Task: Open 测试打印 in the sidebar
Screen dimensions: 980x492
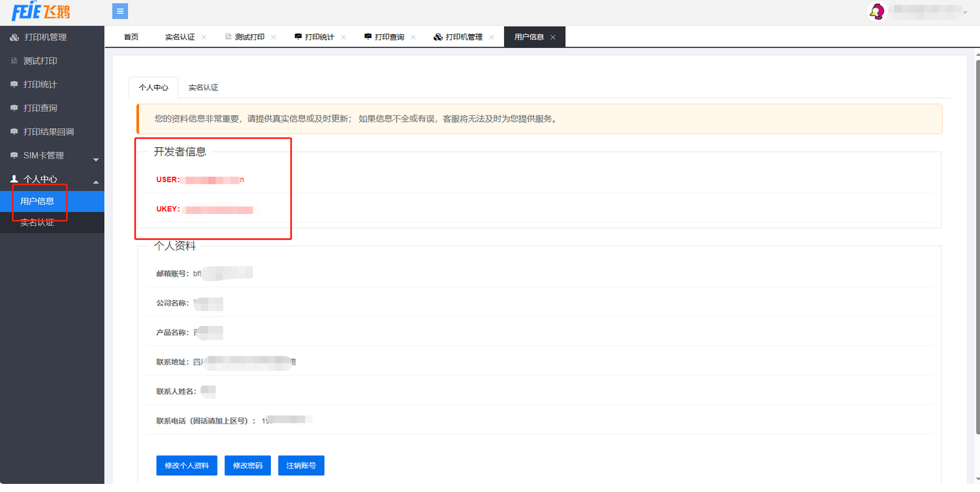Action: tap(40, 61)
